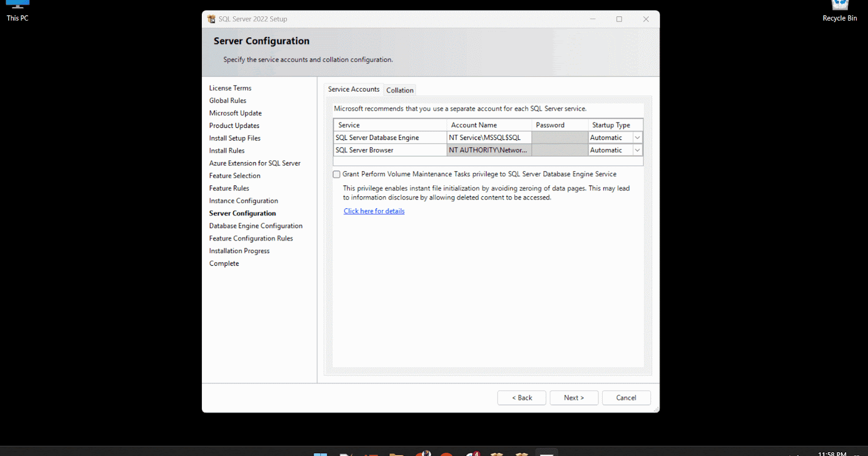Open Startup Type dropdown for SQL Server Browser
The image size is (868, 456).
coord(637,150)
